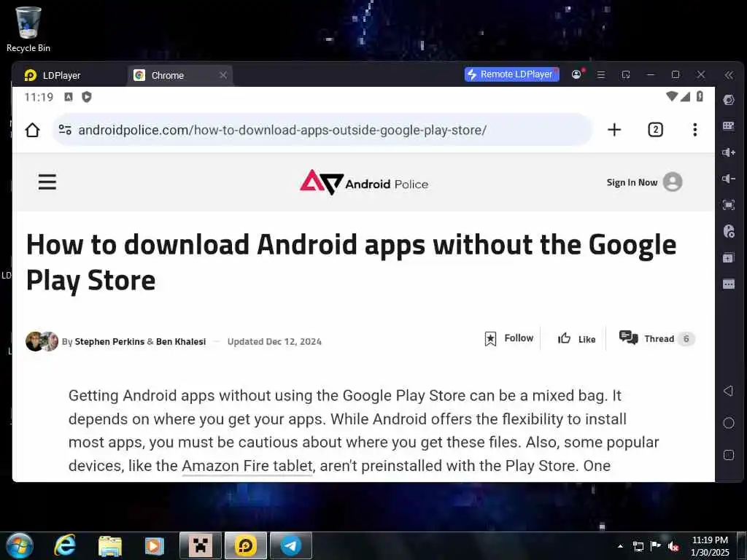The image size is (747, 560).
Task: Open the Chrome tab switcher showing 2
Action: click(x=656, y=130)
